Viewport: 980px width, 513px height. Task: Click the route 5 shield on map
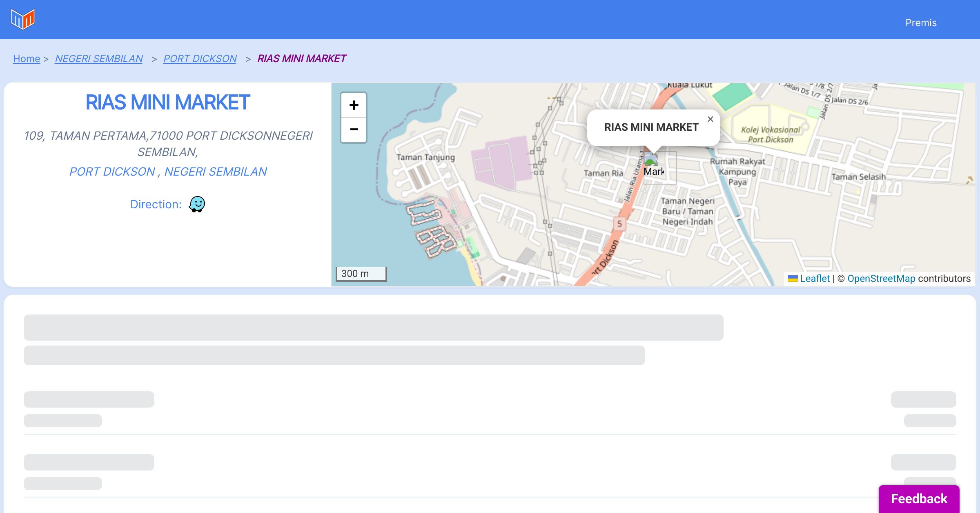tap(619, 224)
